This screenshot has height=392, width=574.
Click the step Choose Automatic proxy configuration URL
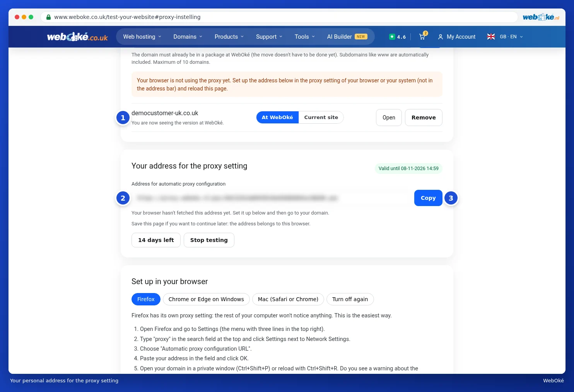pos(196,349)
